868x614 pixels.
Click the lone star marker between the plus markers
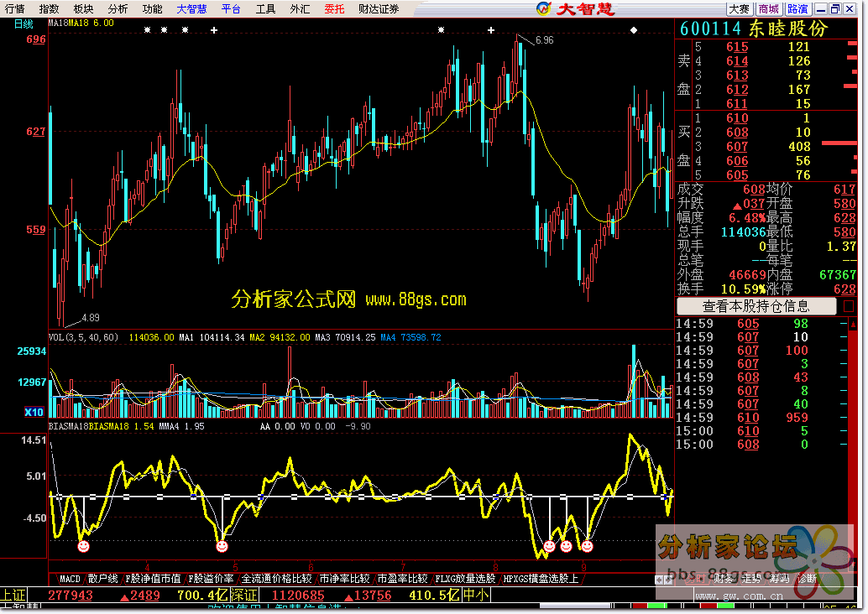pyautogui.click(x=442, y=30)
